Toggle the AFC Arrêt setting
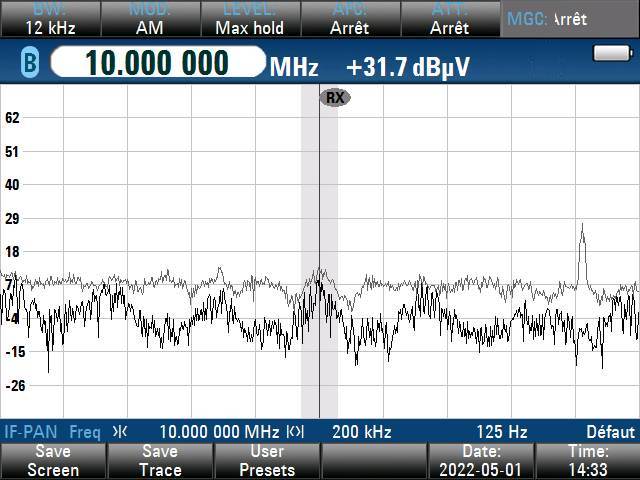Image resolution: width=640 pixels, height=480 pixels. pyautogui.click(x=349, y=19)
